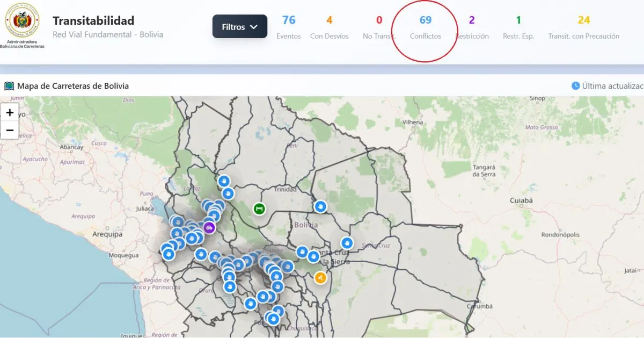Click the blue marker east of Trinidad
644x338 pixels.
[x=320, y=206]
